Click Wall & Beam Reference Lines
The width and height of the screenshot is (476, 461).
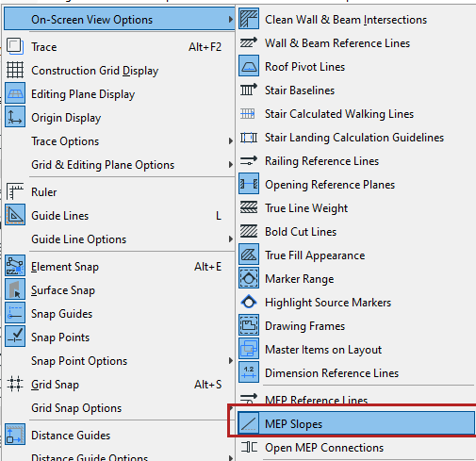[356, 43]
